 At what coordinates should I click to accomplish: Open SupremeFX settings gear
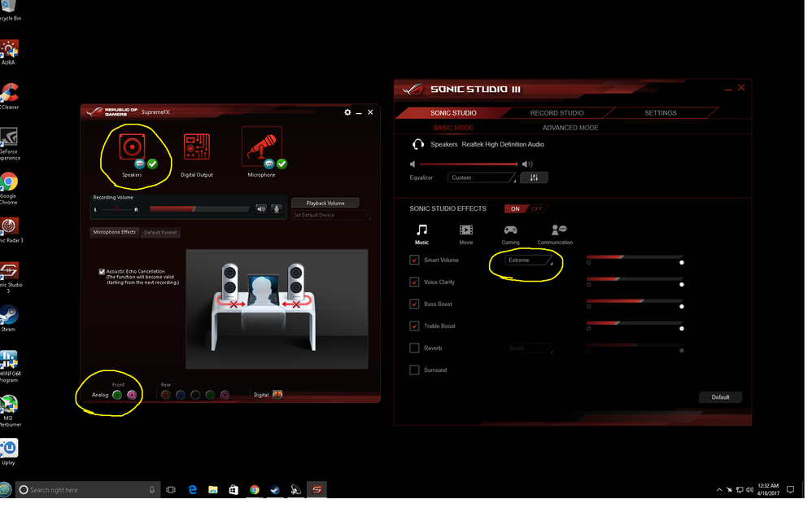347,112
